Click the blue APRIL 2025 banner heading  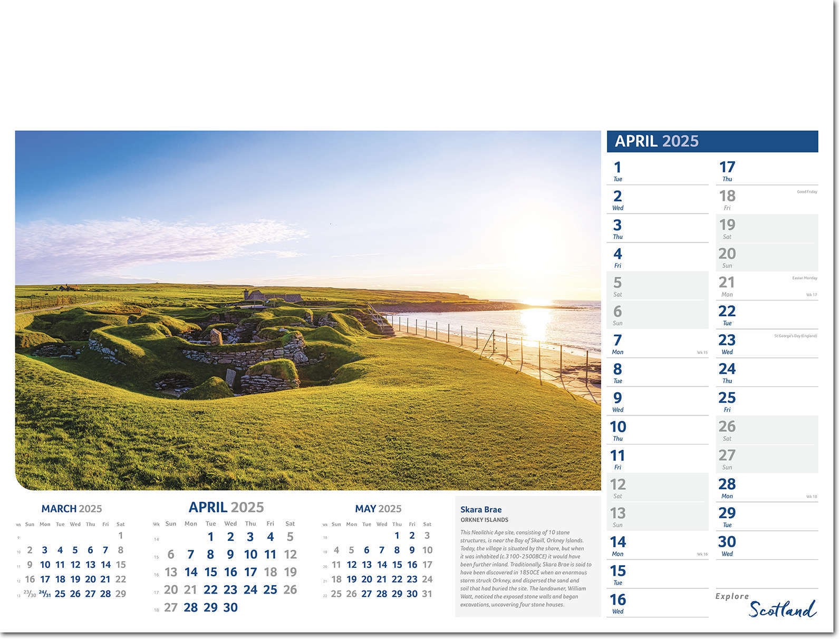tap(712, 141)
